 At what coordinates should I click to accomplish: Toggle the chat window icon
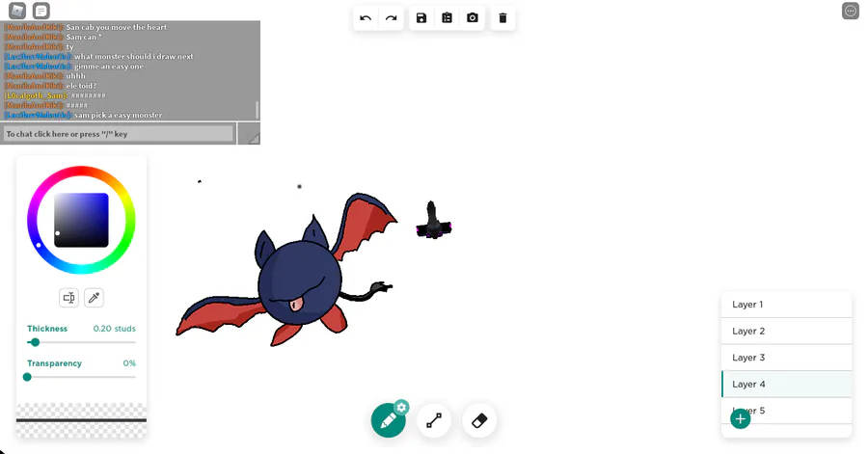point(41,10)
